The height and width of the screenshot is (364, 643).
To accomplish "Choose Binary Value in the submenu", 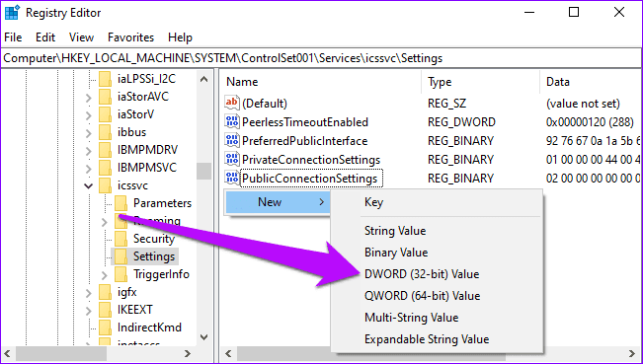I will click(x=396, y=253).
